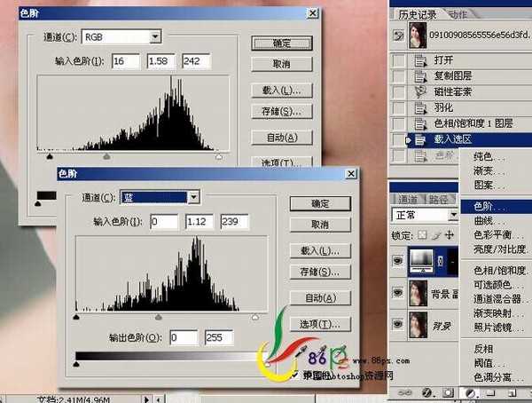
Task: Open the RGB channel dropdown
Action: click(x=155, y=36)
